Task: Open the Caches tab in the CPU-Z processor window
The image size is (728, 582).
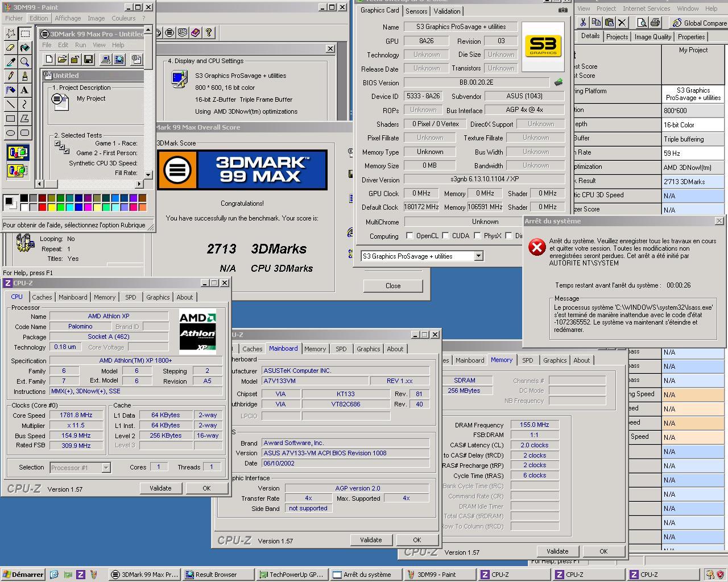Action: click(x=42, y=297)
